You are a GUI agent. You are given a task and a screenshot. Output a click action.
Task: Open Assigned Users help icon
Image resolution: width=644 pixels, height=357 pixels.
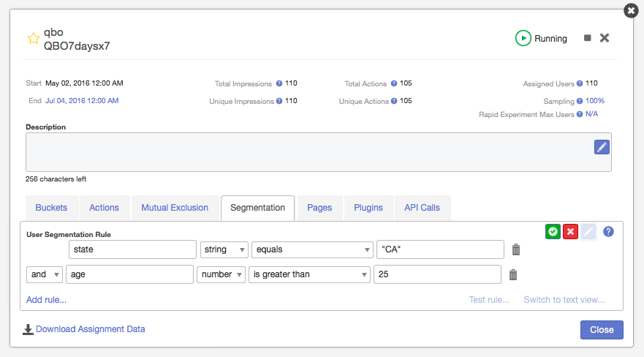pyautogui.click(x=580, y=83)
